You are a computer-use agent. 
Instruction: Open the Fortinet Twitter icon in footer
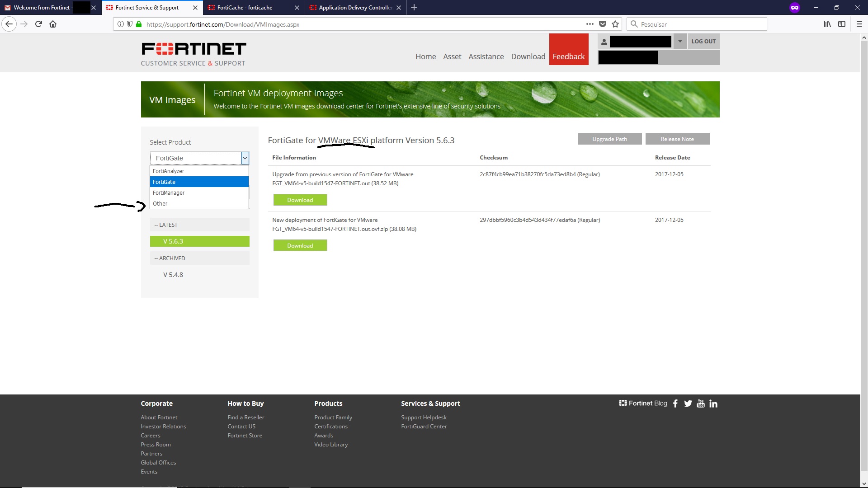click(x=688, y=404)
